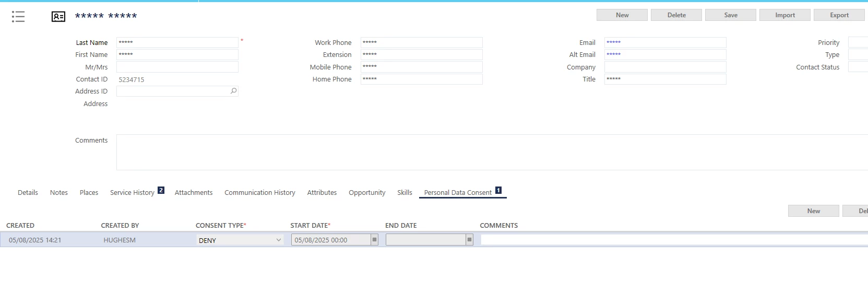Sort by CREATED BY column header
This screenshot has height=291, width=868.
[x=120, y=226]
